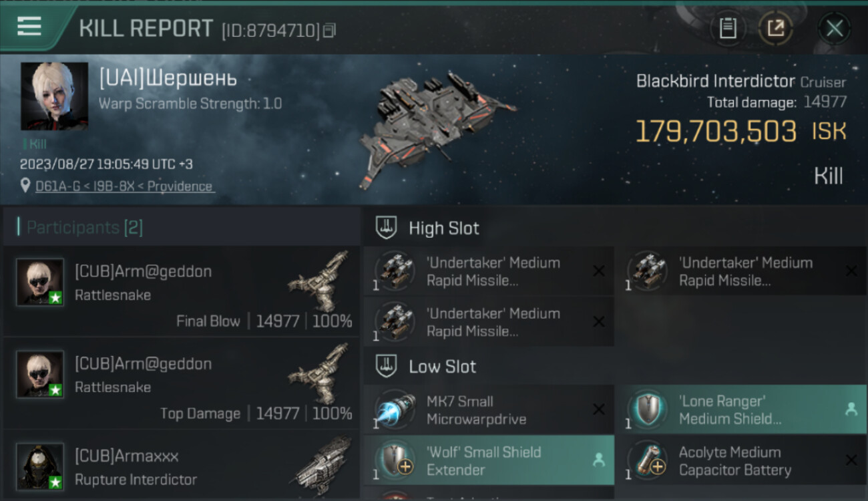View the victim pilot's portrait
This screenshot has height=501, width=868.
coord(54,96)
